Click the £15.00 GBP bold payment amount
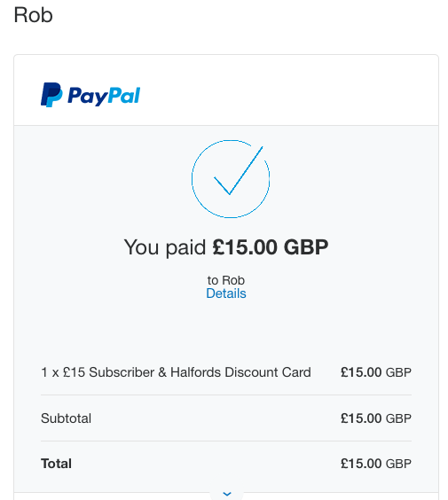The image size is (448, 500). [271, 247]
